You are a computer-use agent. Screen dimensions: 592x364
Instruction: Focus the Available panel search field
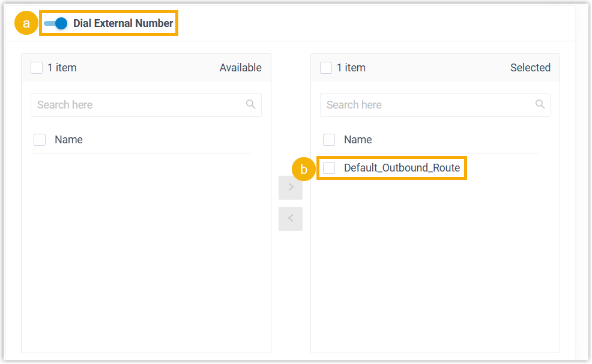pos(138,105)
